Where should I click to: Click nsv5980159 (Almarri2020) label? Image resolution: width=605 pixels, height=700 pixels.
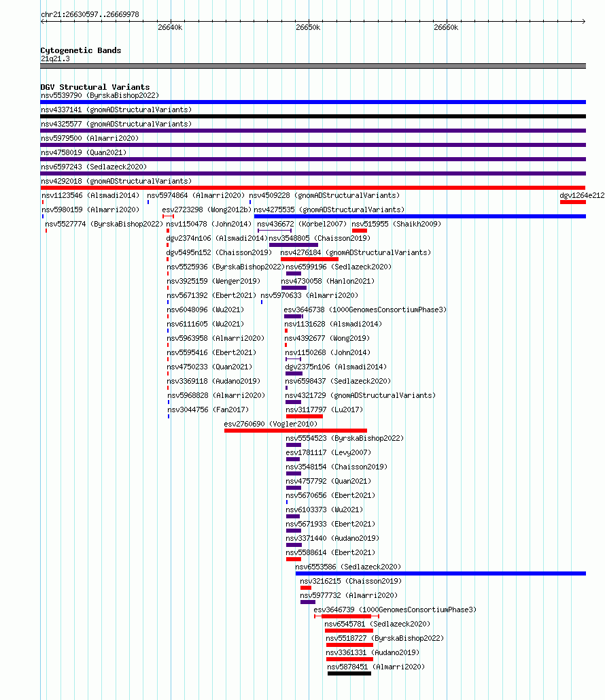point(90,210)
